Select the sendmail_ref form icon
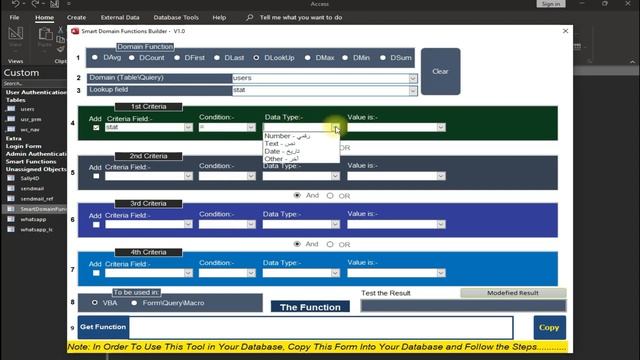This screenshot has height=360, width=640. (x=11, y=199)
